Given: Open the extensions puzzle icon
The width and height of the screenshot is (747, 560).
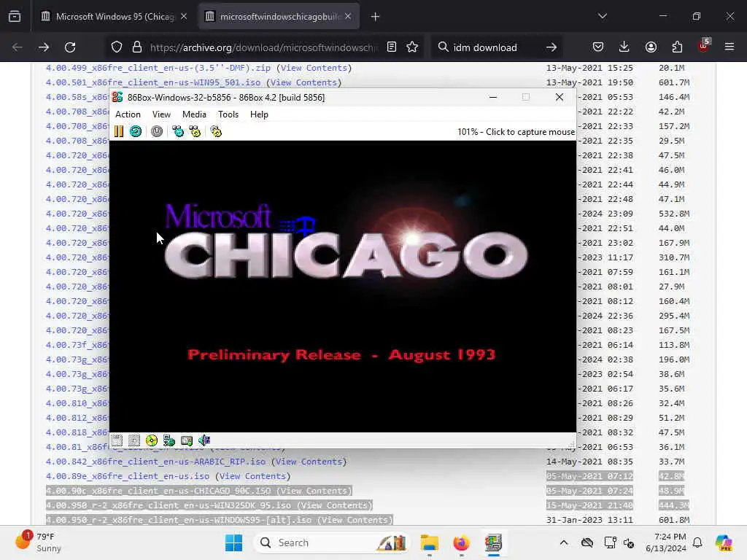Looking at the screenshot, I should pyautogui.click(x=677, y=47).
